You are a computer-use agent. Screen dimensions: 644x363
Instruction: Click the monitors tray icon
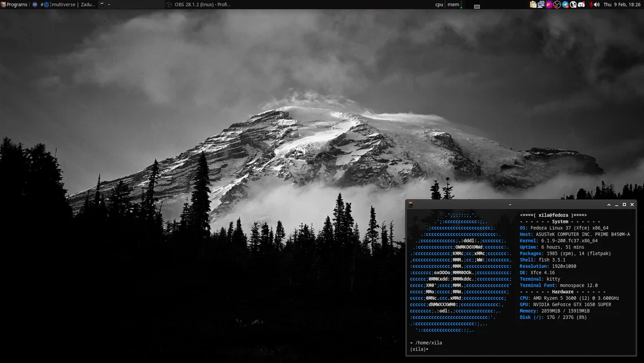[x=540, y=4]
